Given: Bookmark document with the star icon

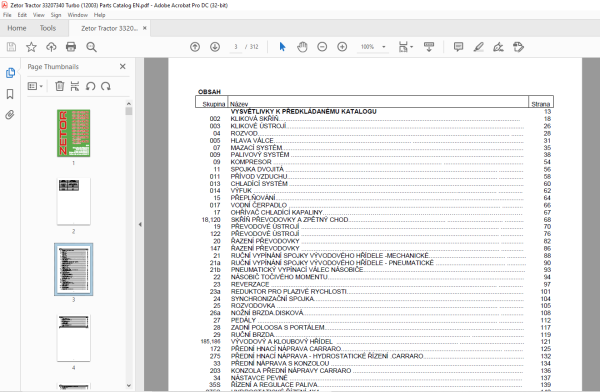Looking at the screenshot, I should tap(31, 47).
